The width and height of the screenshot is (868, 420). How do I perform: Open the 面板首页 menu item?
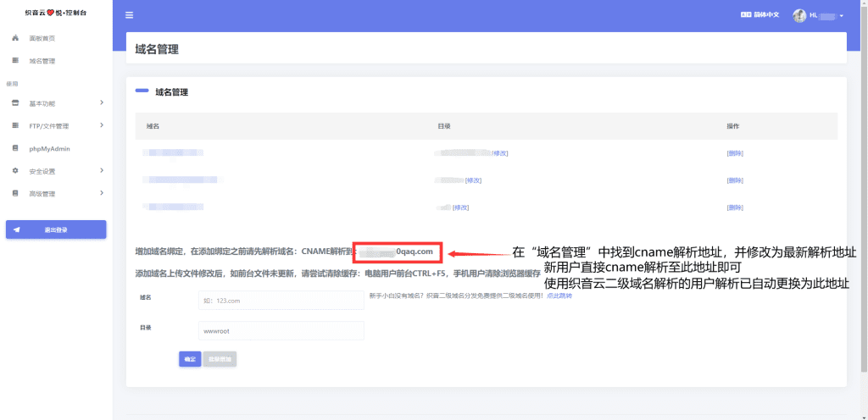click(42, 39)
